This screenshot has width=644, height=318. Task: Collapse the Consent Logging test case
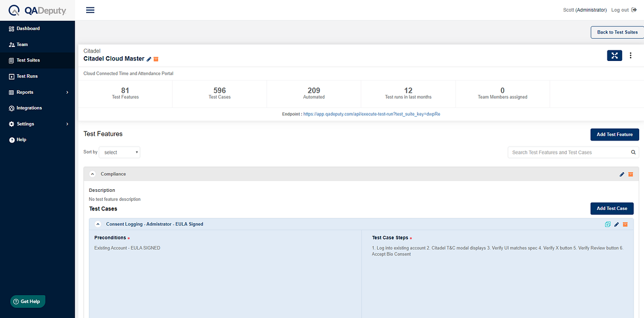pos(98,224)
